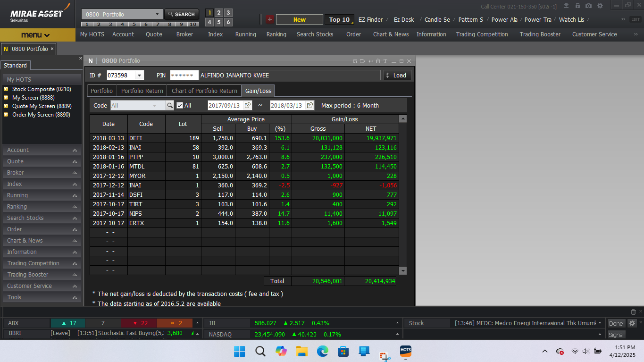Viewport: 644px width, 362px height.
Task: Open the 0800 Portfolio screen dropdown
Action: (x=157, y=14)
